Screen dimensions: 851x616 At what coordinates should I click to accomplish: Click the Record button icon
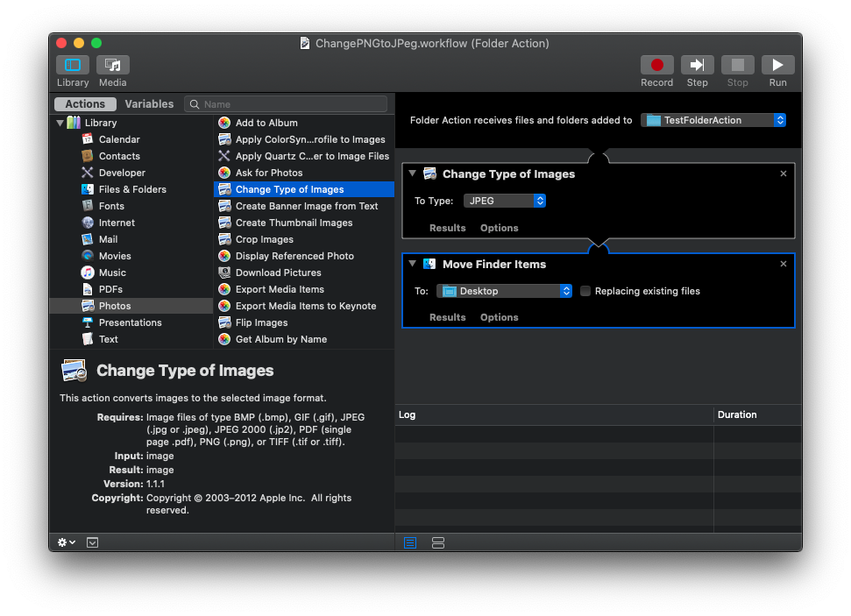coord(656,66)
